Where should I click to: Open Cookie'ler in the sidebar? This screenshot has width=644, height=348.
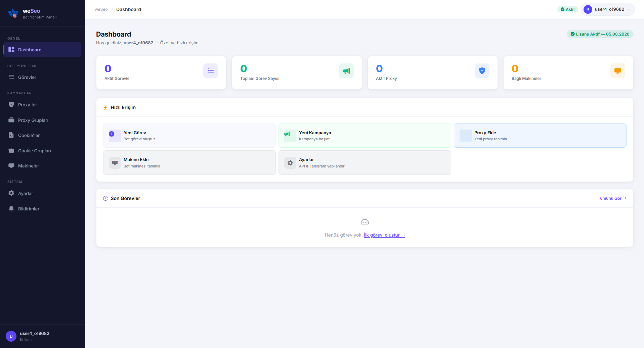click(x=42, y=135)
